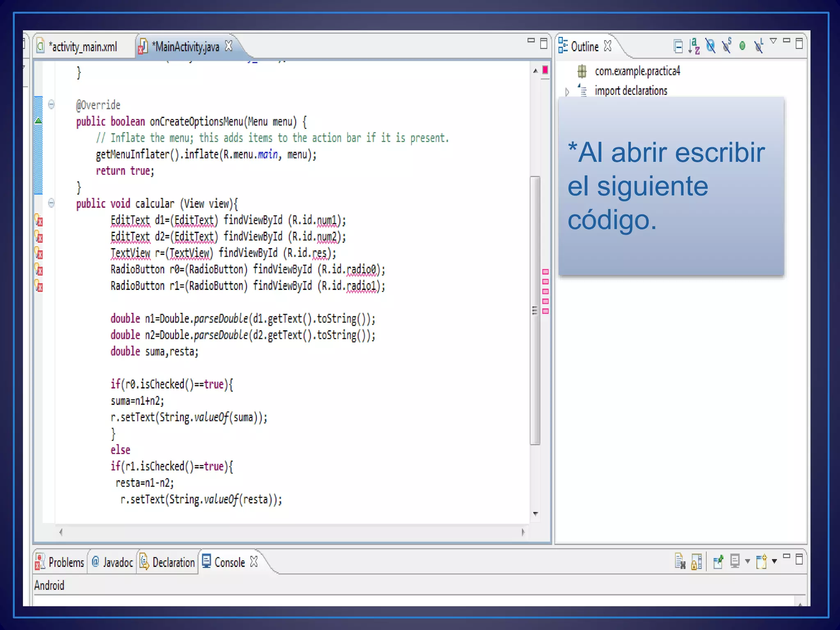Image resolution: width=840 pixels, height=630 pixels.
Task: Open the Open Console dropdown arrow
Action: pos(774,561)
